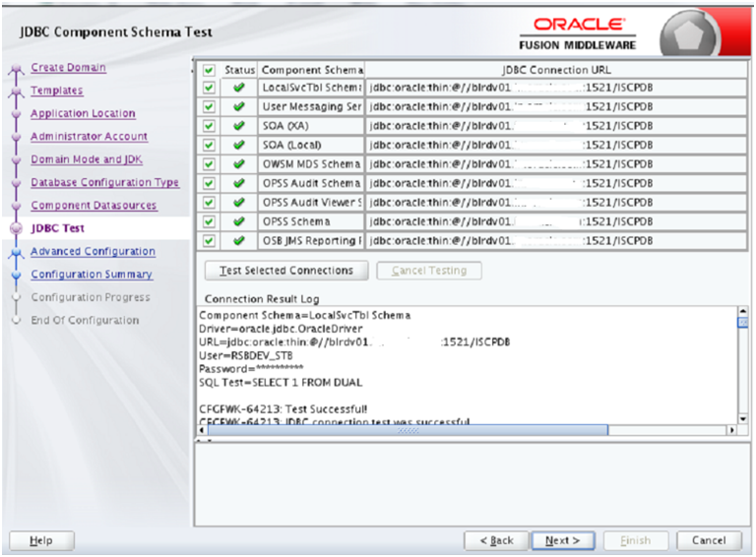Image resolution: width=756 pixels, height=557 pixels.
Task: Click green status check for LocalSvcTbl Schema
Action: tap(238, 88)
